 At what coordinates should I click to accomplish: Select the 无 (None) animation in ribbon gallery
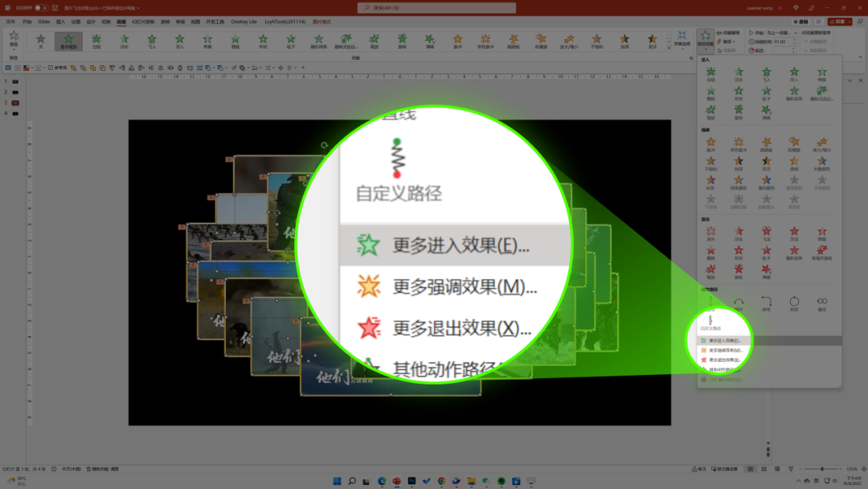40,41
